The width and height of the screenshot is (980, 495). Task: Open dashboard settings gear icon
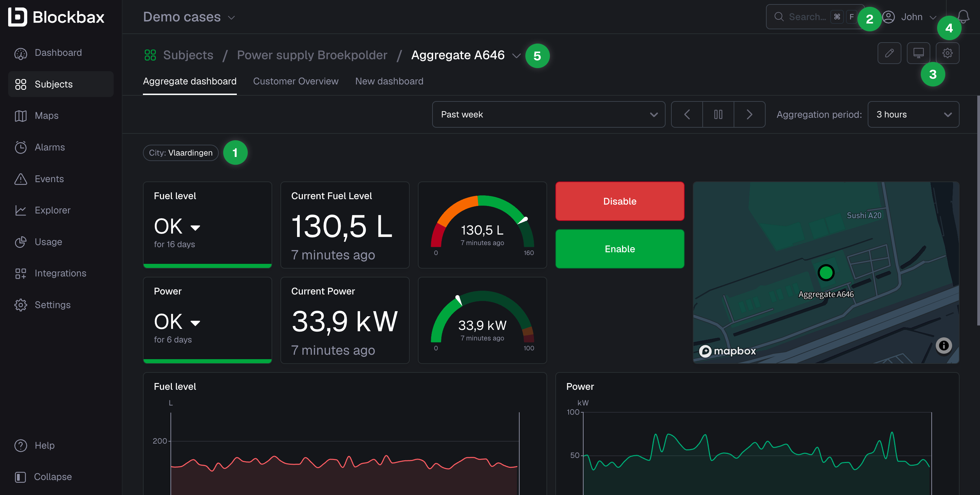[947, 53]
